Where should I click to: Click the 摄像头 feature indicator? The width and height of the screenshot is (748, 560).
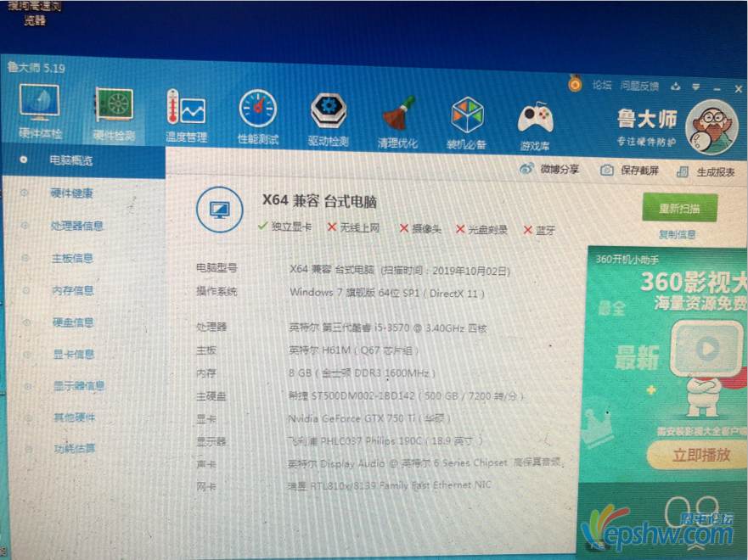pyautogui.click(x=420, y=229)
